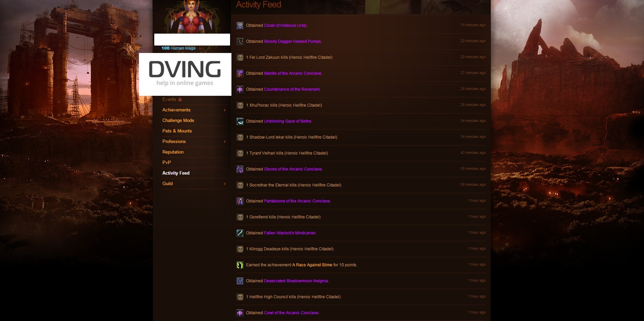
Task: Click the Fallen Warlord's Mindcarver item icon
Action: (x=240, y=233)
